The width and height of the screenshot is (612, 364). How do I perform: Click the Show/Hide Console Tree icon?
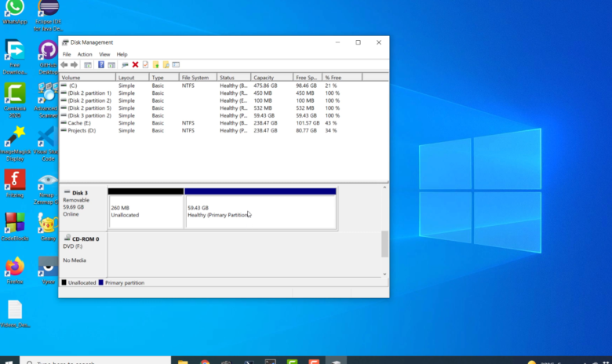[x=88, y=65]
